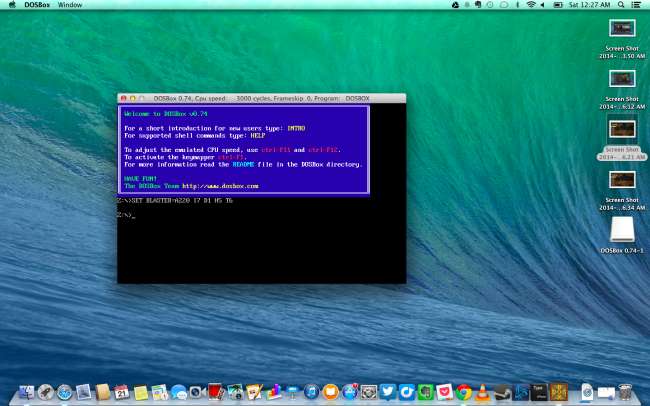This screenshot has height=406, width=650.
Task: Open the Apple menu
Action: coord(11,5)
